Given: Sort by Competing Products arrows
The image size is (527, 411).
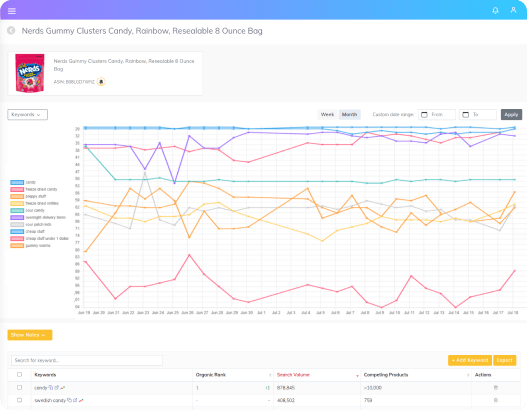Looking at the screenshot, I should [x=468, y=375].
